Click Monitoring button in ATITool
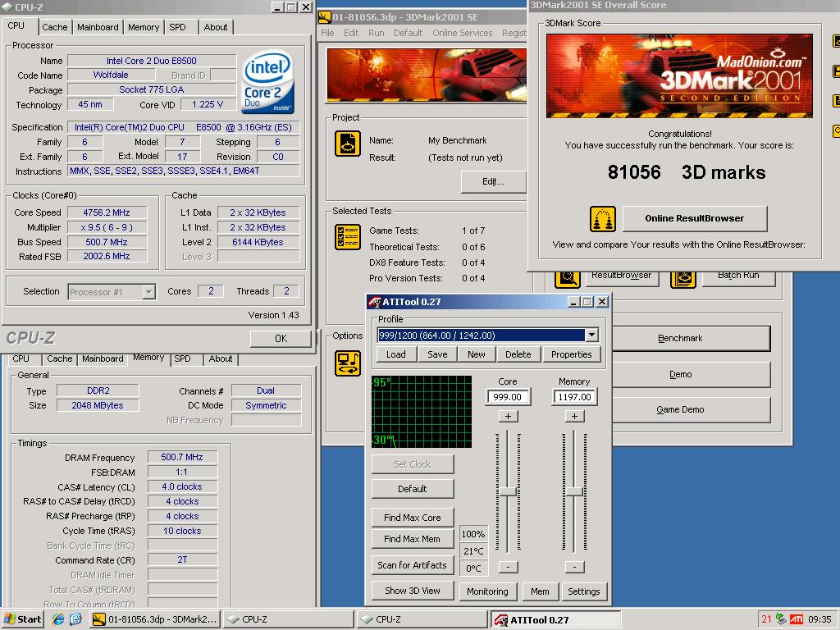The width and height of the screenshot is (840, 630). click(487, 591)
